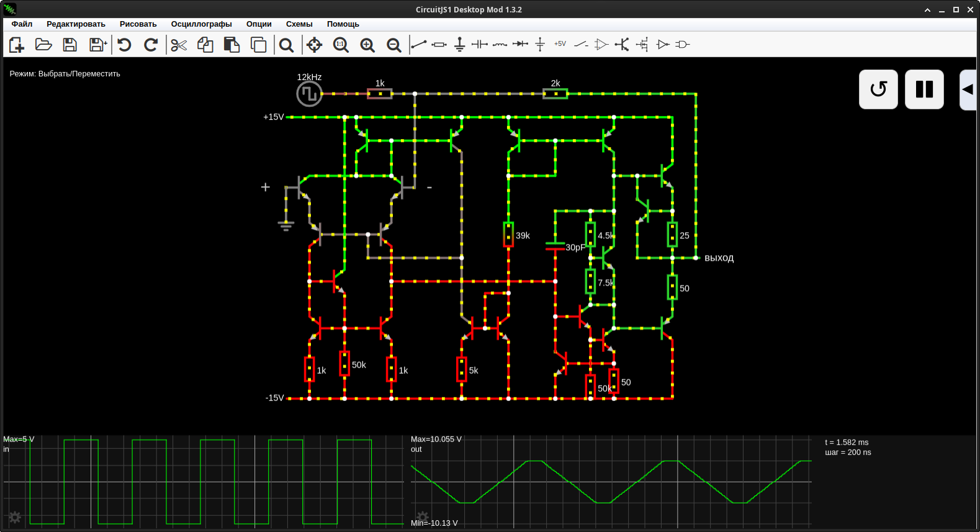
Task: Center the circuit with crosshair icon
Action: 315,45
